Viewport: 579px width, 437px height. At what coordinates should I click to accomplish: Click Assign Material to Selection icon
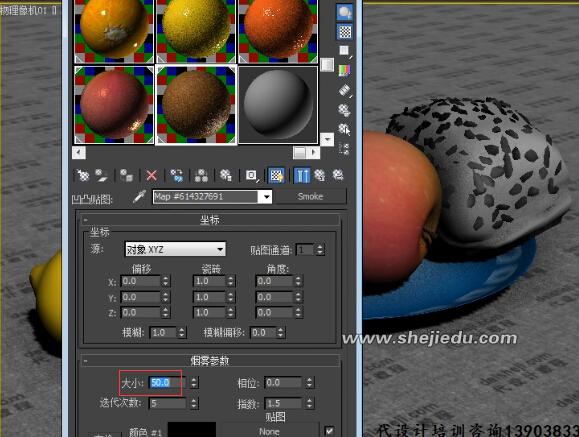coord(126,175)
